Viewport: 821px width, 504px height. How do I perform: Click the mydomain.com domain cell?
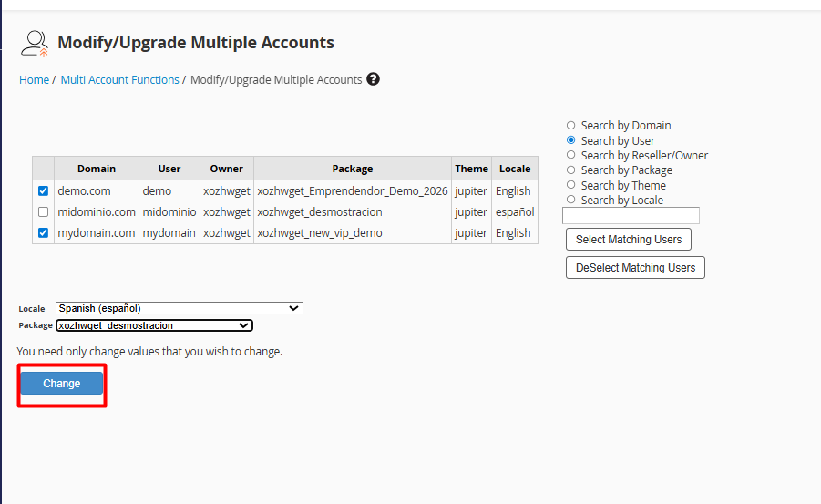pyautogui.click(x=97, y=233)
